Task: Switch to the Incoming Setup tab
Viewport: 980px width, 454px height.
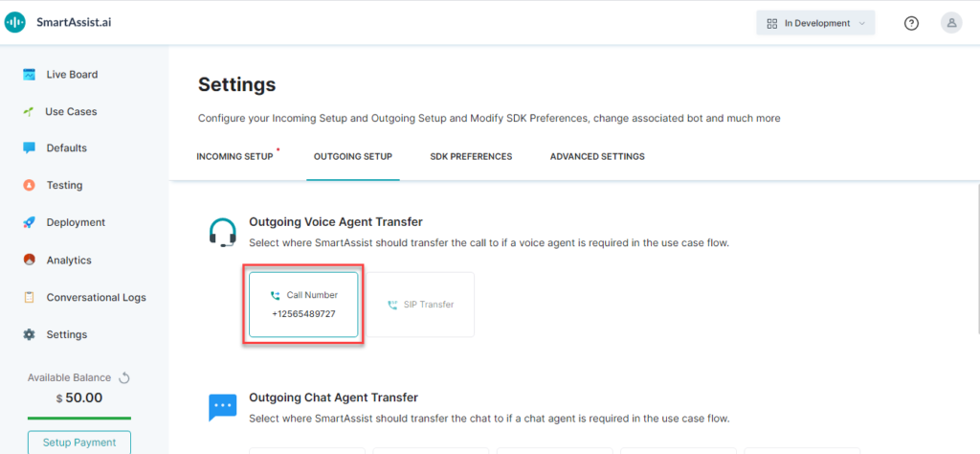Action: 234,157
